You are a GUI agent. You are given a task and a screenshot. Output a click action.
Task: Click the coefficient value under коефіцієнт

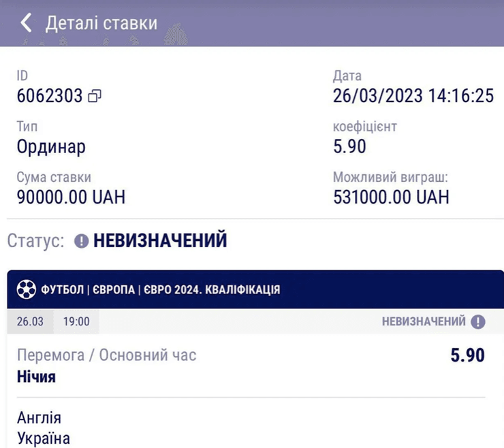pyautogui.click(x=349, y=146)
